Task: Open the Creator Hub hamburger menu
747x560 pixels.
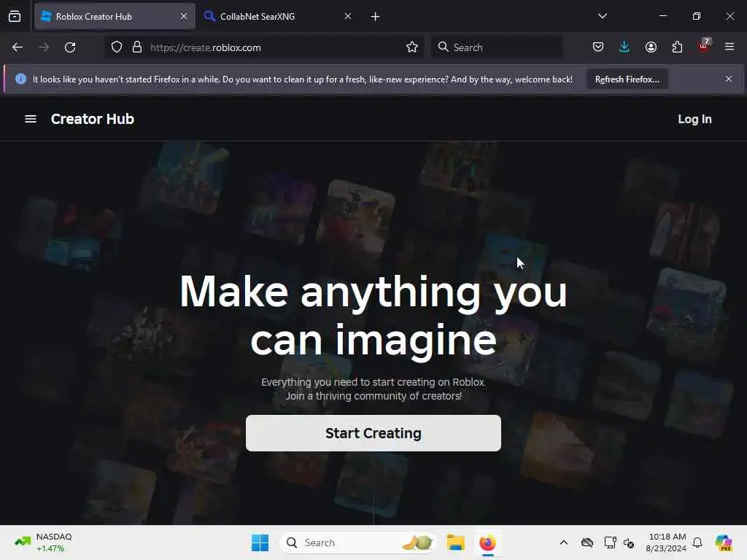Action: point(31,119)
